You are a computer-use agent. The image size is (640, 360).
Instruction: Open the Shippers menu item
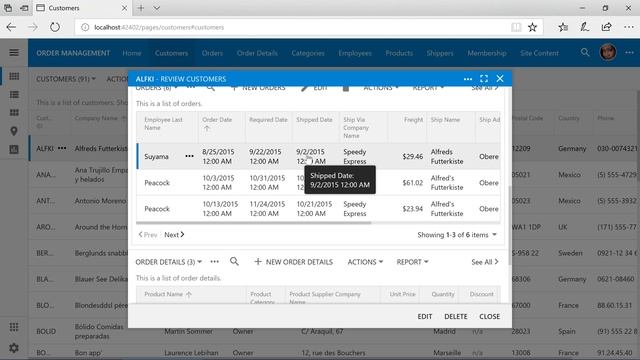point(440,53)
